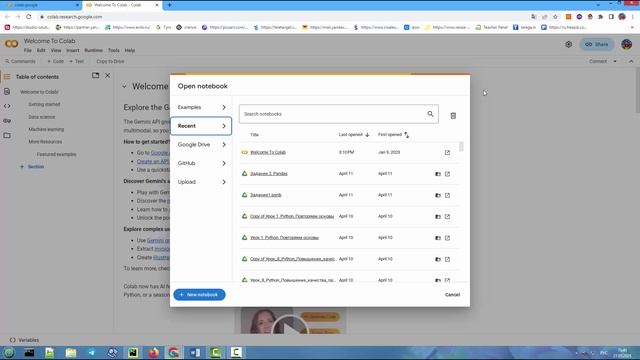This screenshot has width=640, height=360.
Task: Click the Colab logo icon
Action: pyautogui.click(x=11, y=44)
